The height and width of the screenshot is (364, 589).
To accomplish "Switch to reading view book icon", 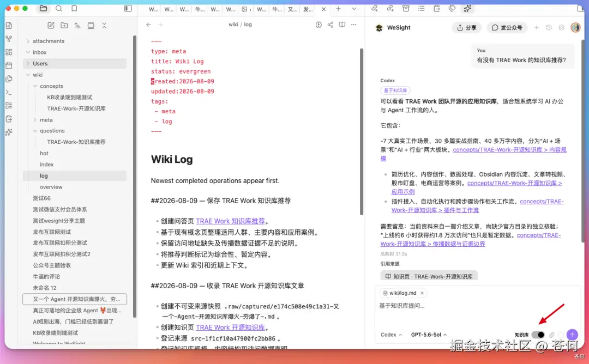I will point(342,25).
